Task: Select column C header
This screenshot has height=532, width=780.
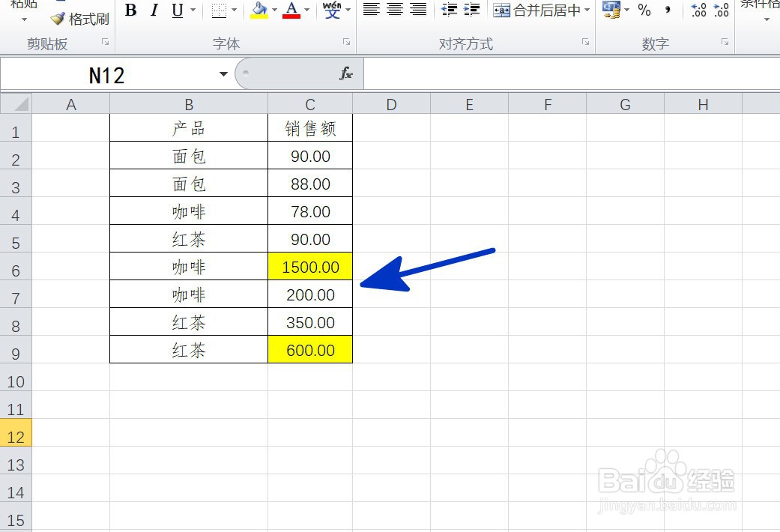Action: click(310, 104)
